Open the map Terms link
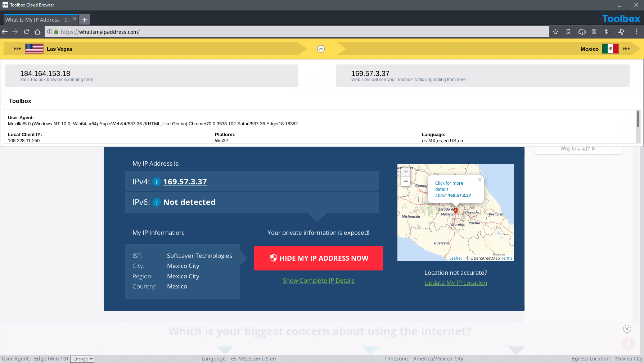 coord(506,258)
